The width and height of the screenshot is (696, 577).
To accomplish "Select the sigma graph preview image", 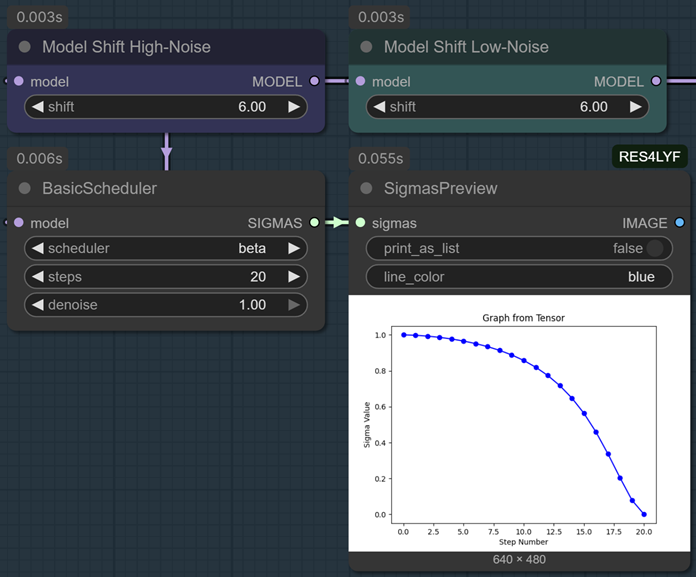I will pyautogui.click(x=519, y=423).
